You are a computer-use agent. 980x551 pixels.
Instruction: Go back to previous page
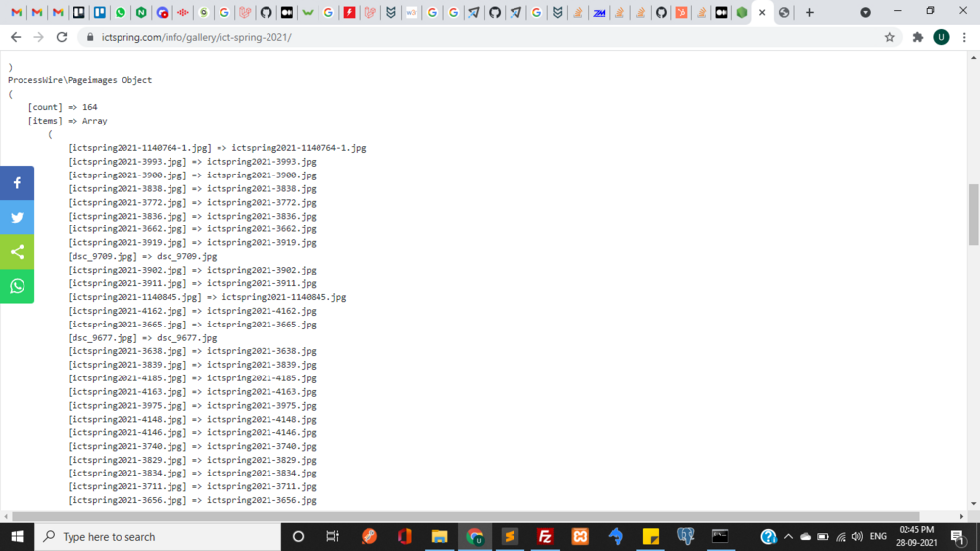pos(16,37)
